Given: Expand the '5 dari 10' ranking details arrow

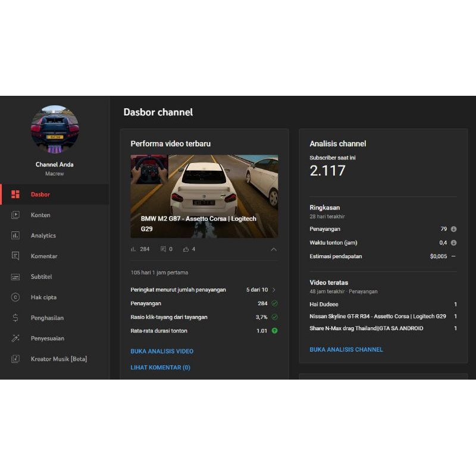Looking at the screenshot, I should click(x=274, y=289).
